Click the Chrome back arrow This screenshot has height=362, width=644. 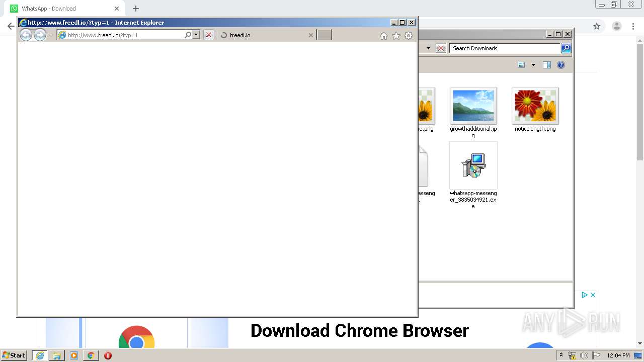point(11,26)
